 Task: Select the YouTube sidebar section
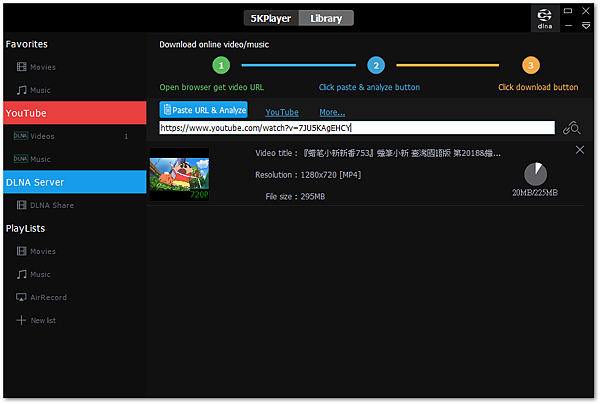tap(75, 113)
